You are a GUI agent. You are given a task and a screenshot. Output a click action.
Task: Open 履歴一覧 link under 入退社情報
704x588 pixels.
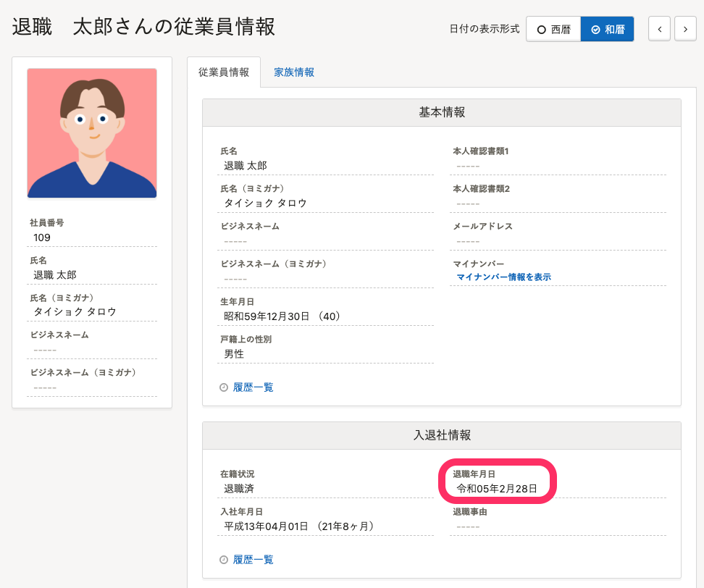click(x=253, y=560)
